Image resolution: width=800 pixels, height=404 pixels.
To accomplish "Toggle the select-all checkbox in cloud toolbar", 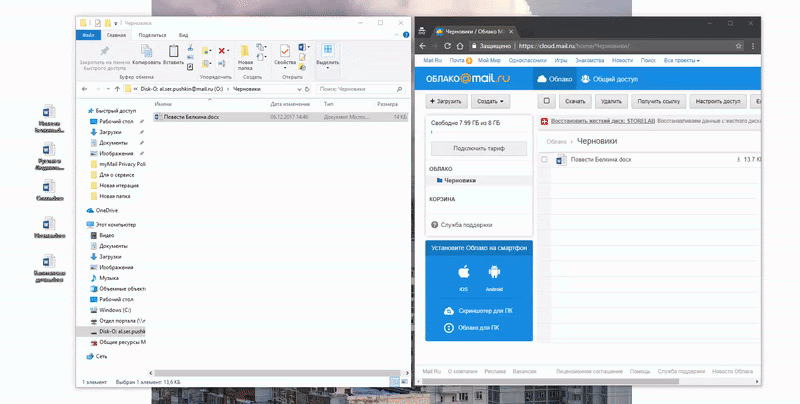I will tap(546, 101).
